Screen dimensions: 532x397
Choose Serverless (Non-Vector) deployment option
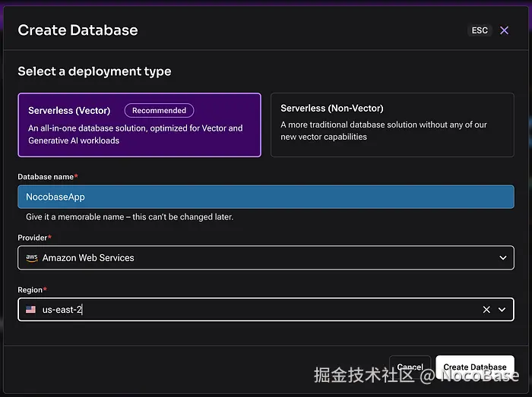tap(391, 124)
